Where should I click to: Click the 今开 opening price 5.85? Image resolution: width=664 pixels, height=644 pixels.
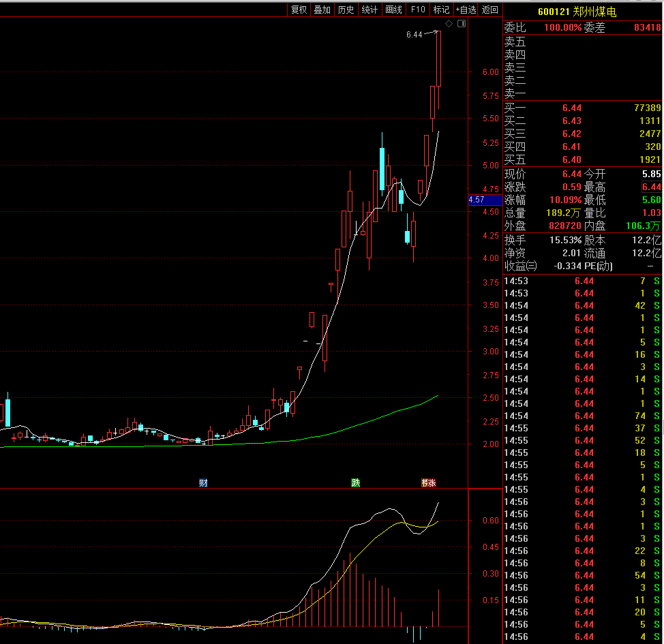[x=651, y=174]
